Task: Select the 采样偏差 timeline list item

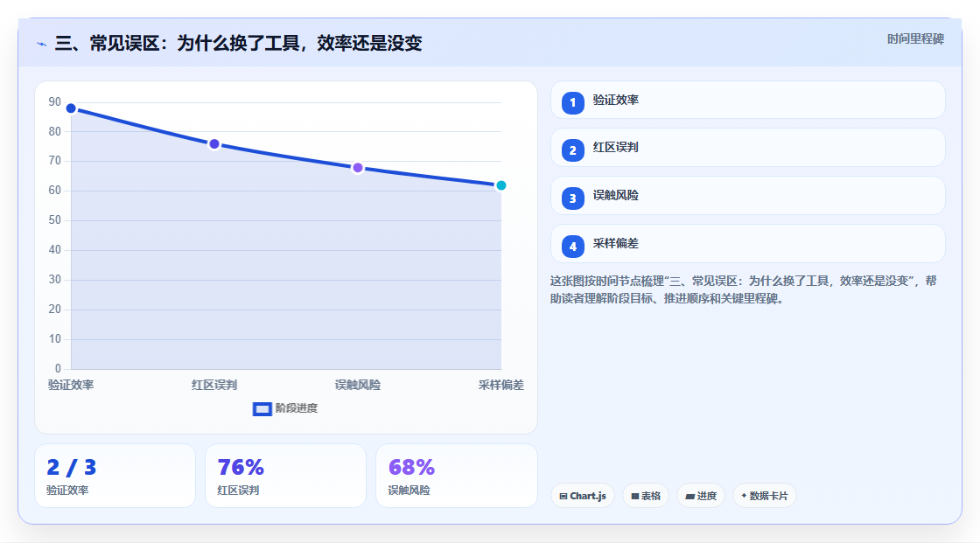Action: pos(747,244)
